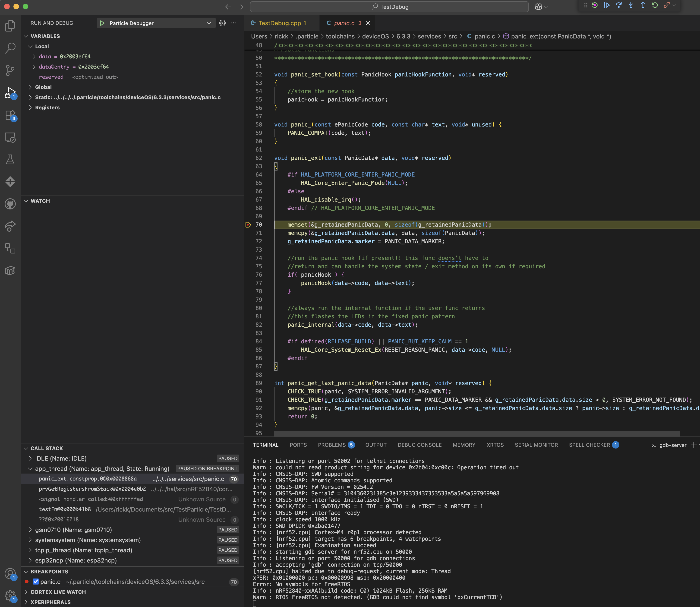Start Particle Debugger with green play

click(102, 23)
